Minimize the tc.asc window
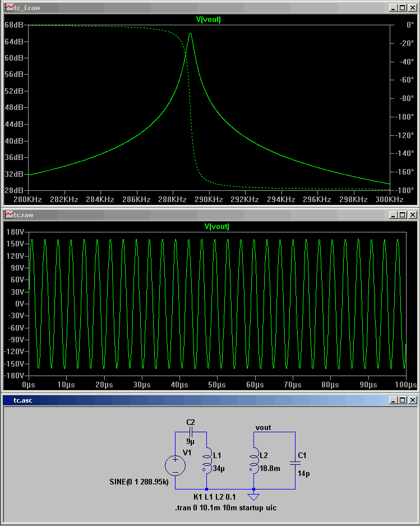The image size is (420, 526). 394,400
